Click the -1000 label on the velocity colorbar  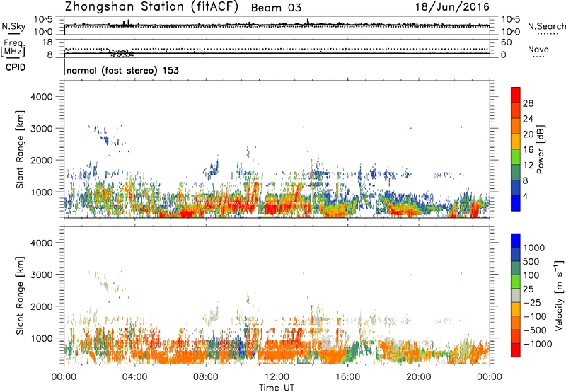[x=538, y=344]
